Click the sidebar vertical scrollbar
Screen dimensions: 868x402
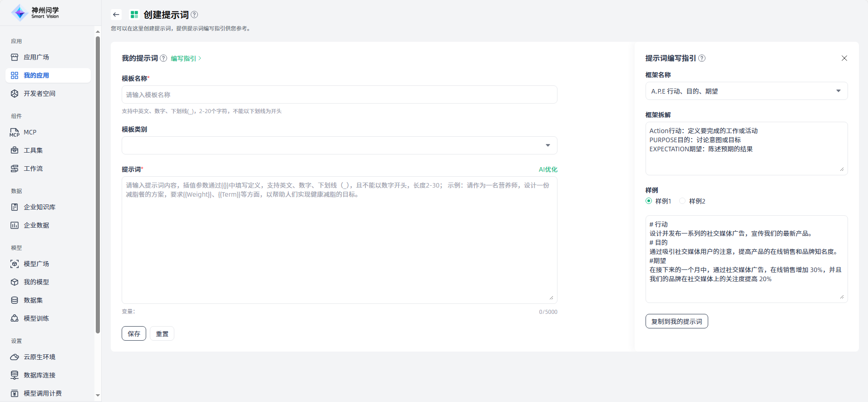(x=98, y=182)
